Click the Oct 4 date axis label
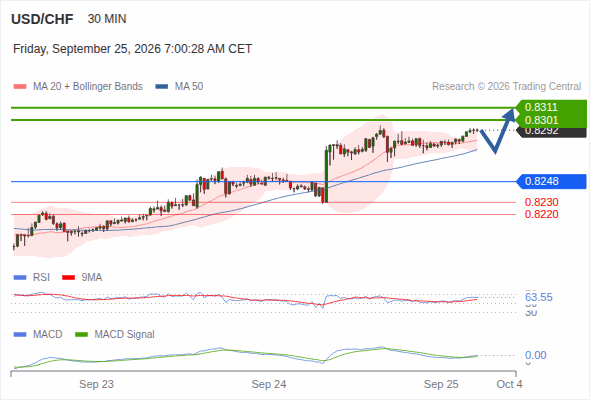The image size is (590, 400). (509, 385)
